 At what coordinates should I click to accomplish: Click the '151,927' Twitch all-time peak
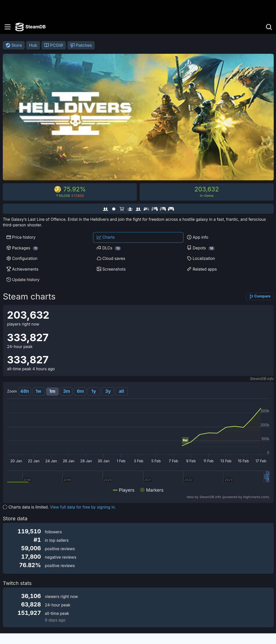click(x=29, y=613)
